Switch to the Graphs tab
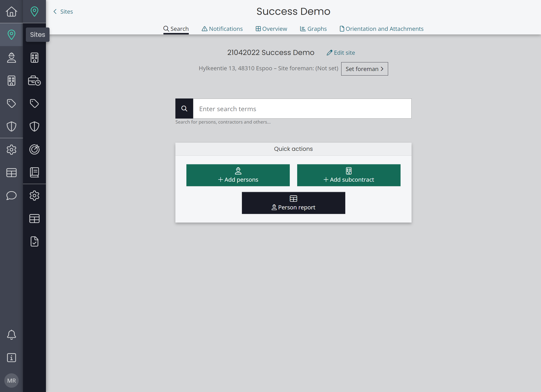The width and height of the screenshot is (541, 392). [313, 29]
